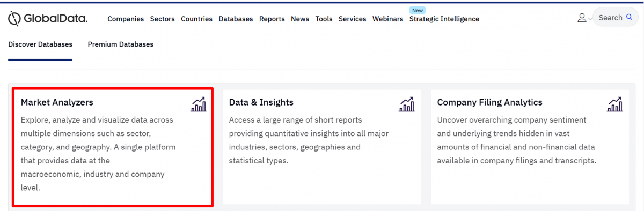Open the Tools menu
This screenshot has width=644, height=211.
tap(324, 19)
